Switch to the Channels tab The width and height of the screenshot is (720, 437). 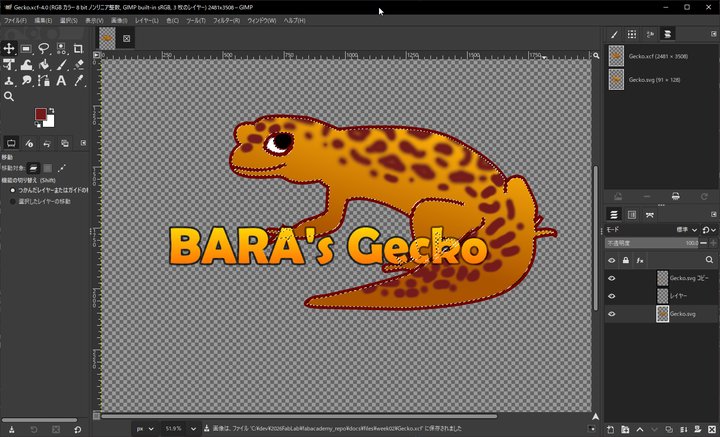(x=632, y=215)
